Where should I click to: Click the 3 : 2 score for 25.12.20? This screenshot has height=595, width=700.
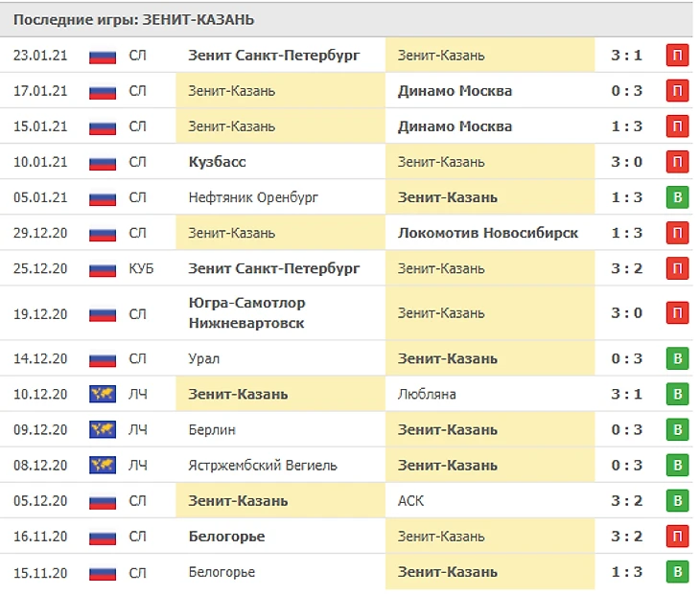tap(627, 268)
